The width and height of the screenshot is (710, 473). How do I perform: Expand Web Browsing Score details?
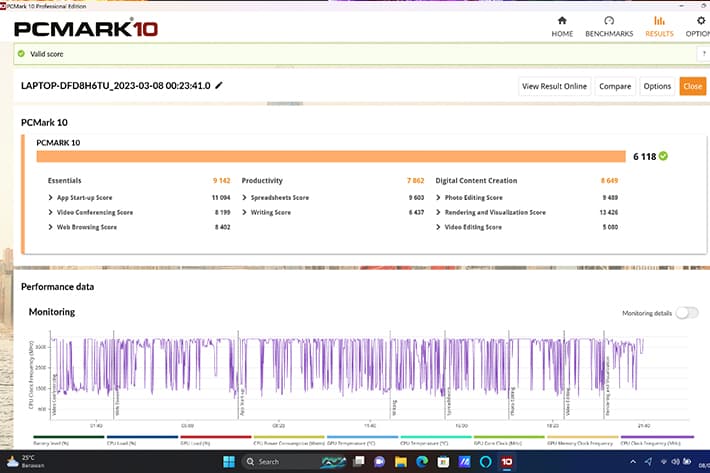[x=50, y=227]
